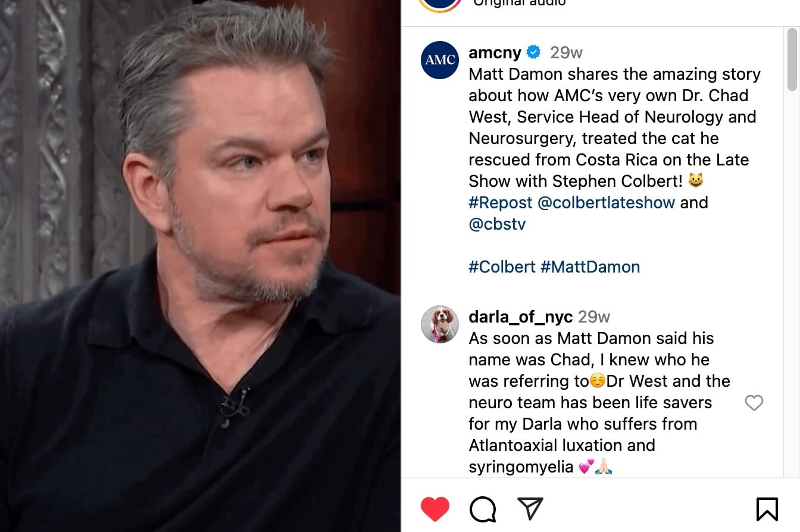Share the post via paper plane icon
The image size is (800, 532).
(530, 508)
